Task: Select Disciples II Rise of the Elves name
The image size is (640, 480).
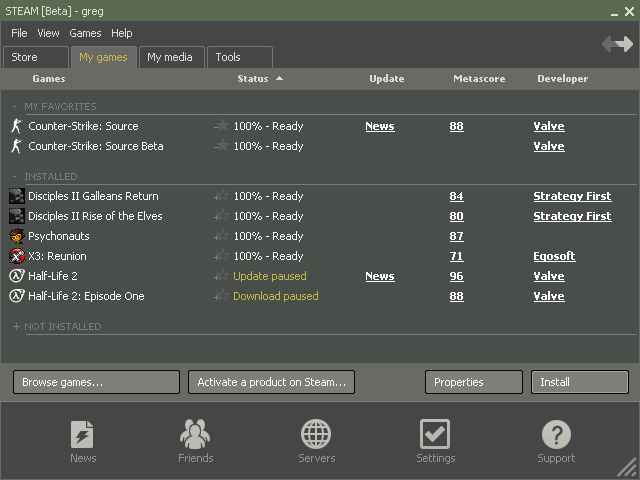Action: (x=95, y=216)
